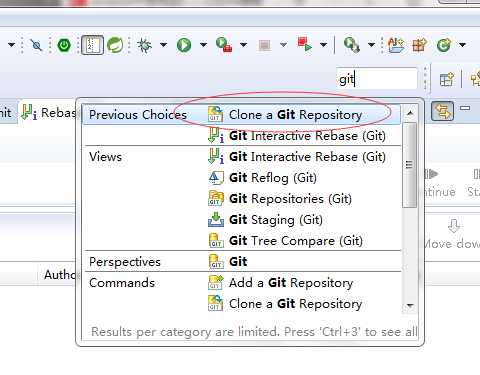480x375 pixels.
Task: Open the Git Staging view
Action: [x=242, y=220]
